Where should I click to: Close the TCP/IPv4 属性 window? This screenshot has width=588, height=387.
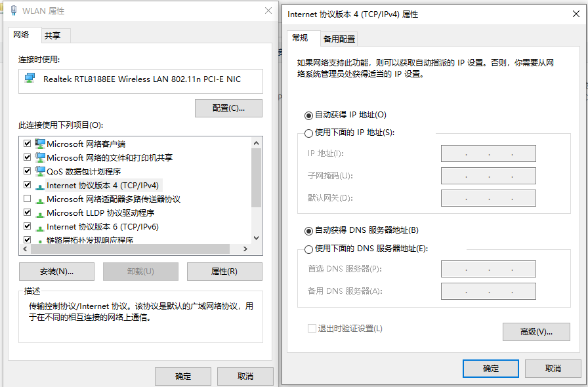coord(576,14)
